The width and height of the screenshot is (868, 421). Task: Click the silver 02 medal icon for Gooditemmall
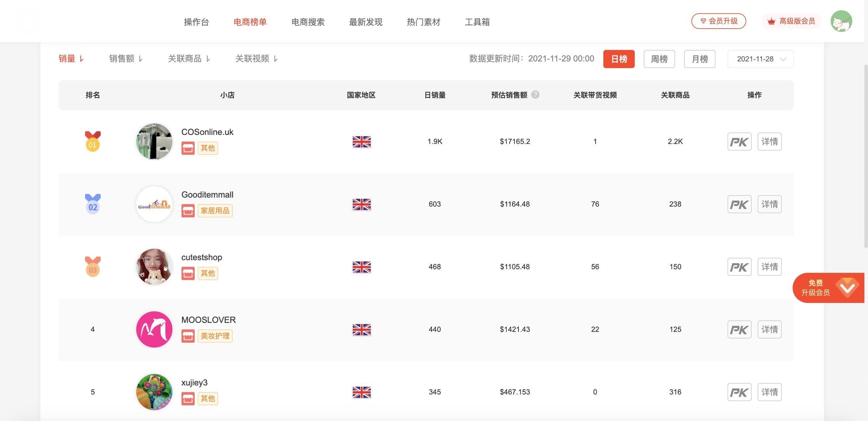(x=93, y=204)
